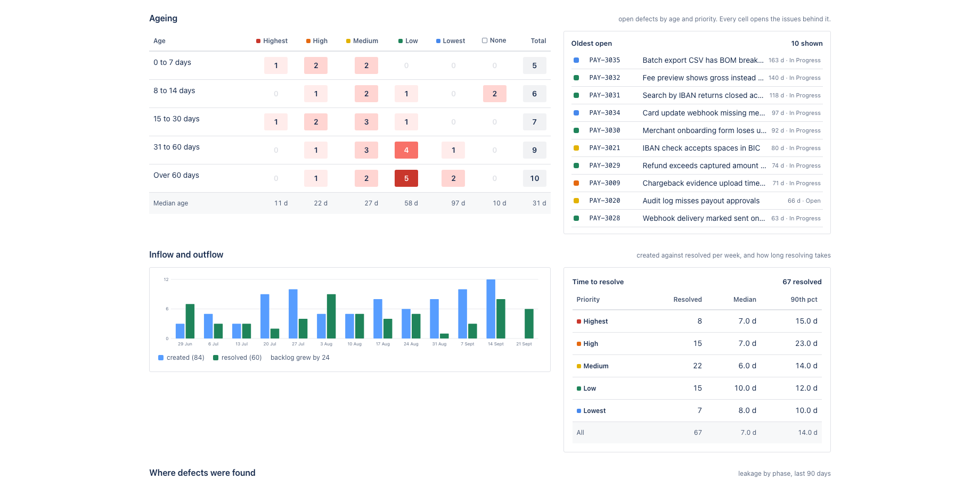
Task: Open issue PAY-3028 Webhook delivery marked sent
Action: click(x=697, y=218)
